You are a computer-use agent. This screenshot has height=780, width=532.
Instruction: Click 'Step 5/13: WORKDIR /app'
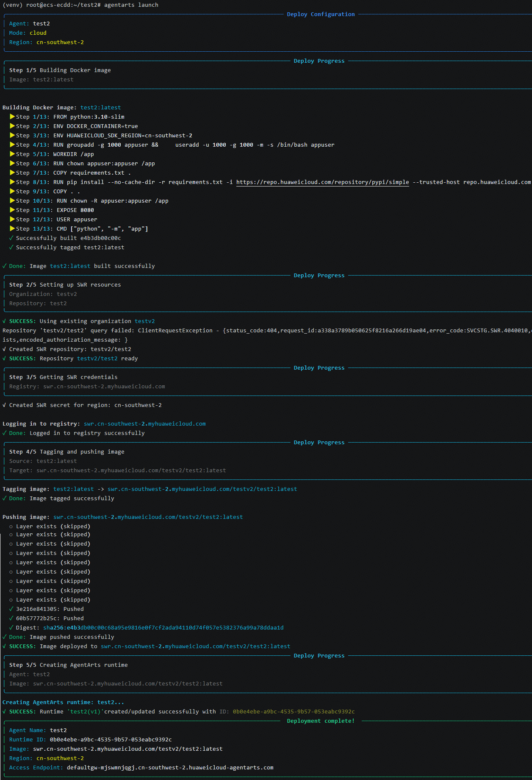(x=55, y=154)
